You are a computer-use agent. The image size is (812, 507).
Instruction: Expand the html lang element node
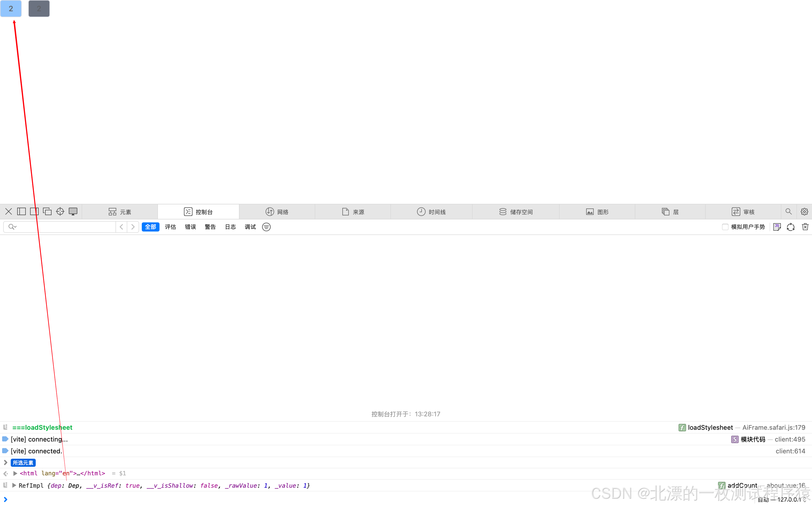point(15,473)
